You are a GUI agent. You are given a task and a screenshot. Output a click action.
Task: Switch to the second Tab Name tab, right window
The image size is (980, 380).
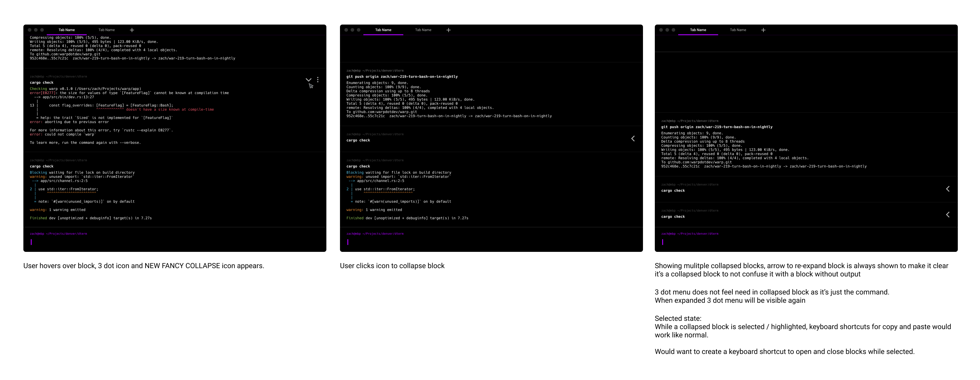pyautogui.click(x=738, y=30)
